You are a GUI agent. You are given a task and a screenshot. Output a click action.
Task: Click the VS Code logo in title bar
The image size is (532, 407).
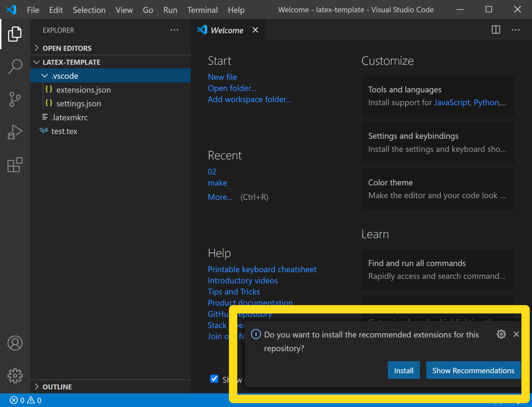[x=11, y=10]
